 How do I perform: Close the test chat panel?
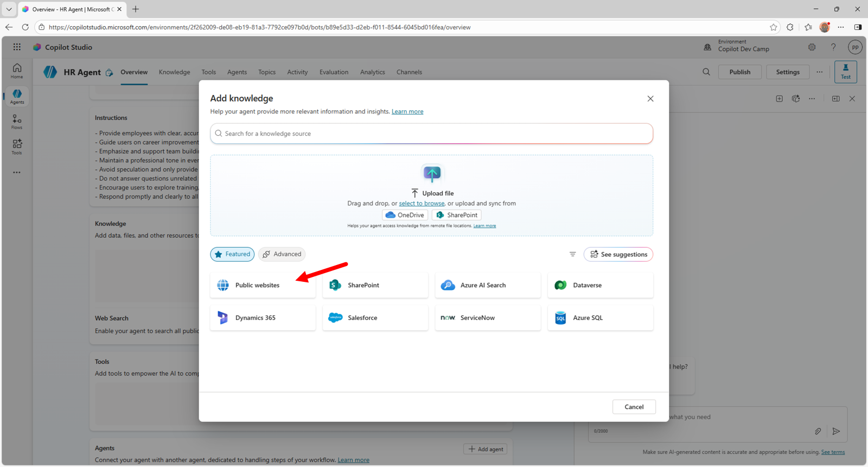[x=852, y=99]
